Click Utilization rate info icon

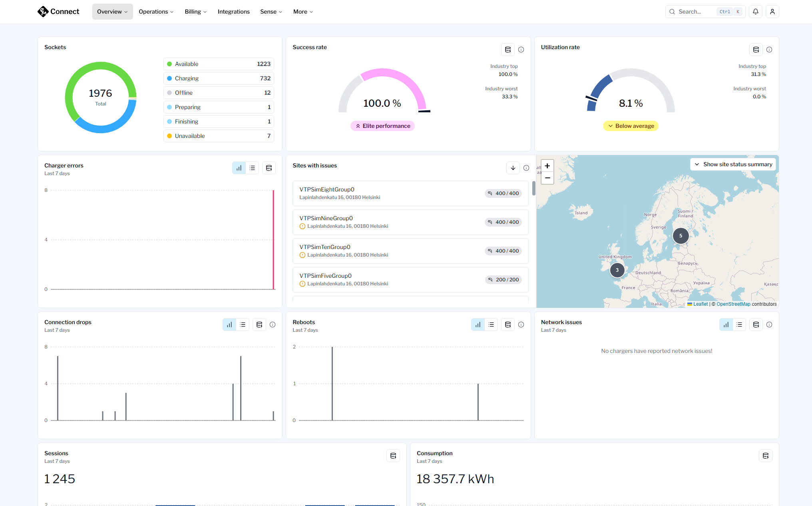769,50
